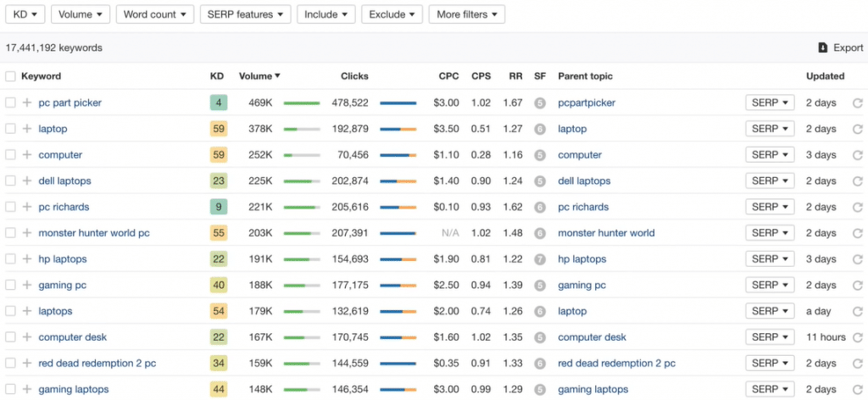Click SERP features badge for 'pc part picker'
Screen dimensions: 868x400
point(540,103)
